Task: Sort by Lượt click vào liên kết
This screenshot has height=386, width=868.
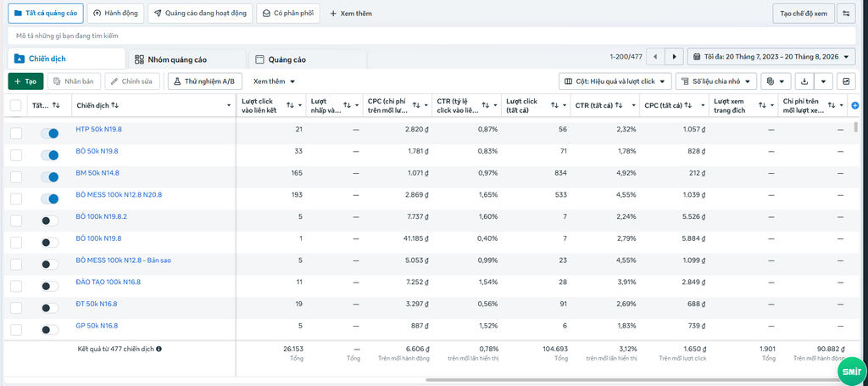Action: tap(290, 105)
